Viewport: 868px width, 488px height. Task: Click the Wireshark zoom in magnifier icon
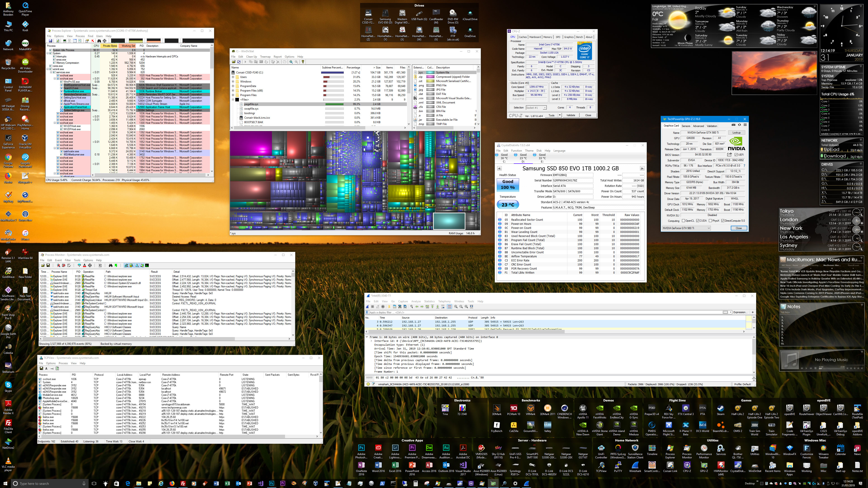point(456,307)
